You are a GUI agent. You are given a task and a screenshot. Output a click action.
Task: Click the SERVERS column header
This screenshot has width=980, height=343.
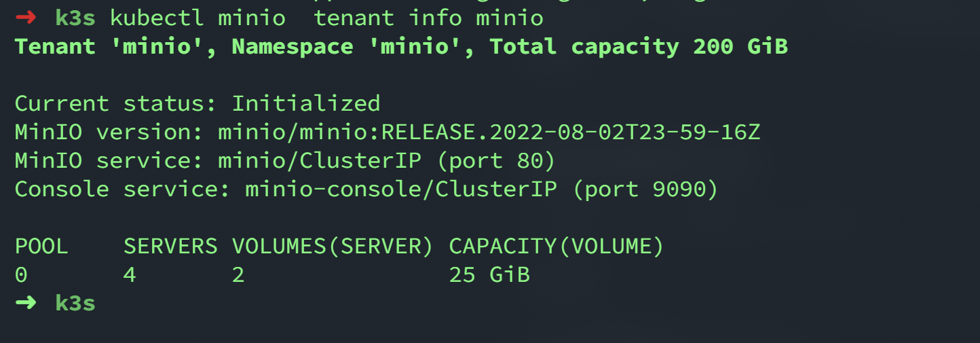pos(170,247)
